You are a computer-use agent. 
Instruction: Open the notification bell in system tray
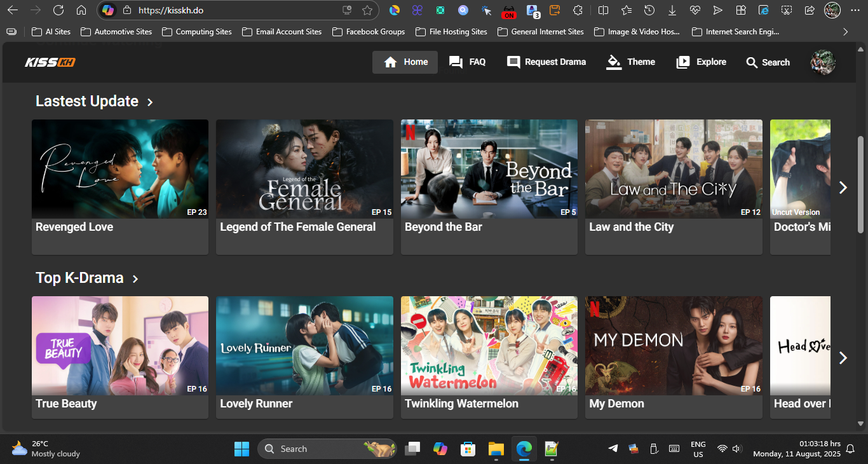[x=850, y=449]
